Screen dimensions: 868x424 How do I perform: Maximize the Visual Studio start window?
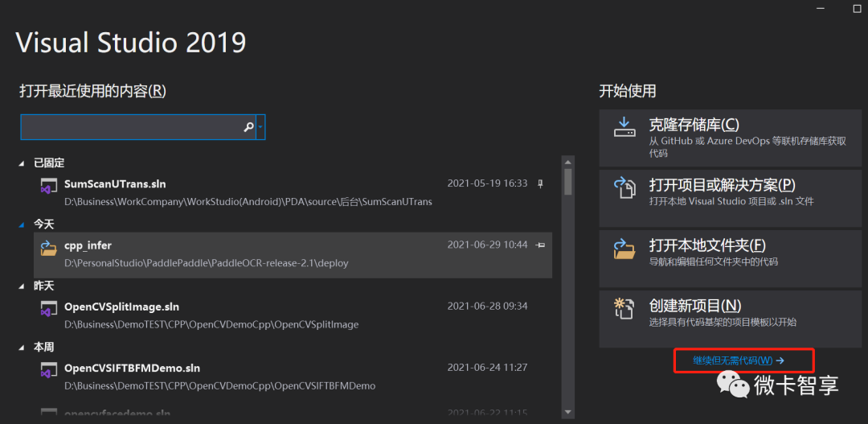pyautogui.click(x=858, y=8)
